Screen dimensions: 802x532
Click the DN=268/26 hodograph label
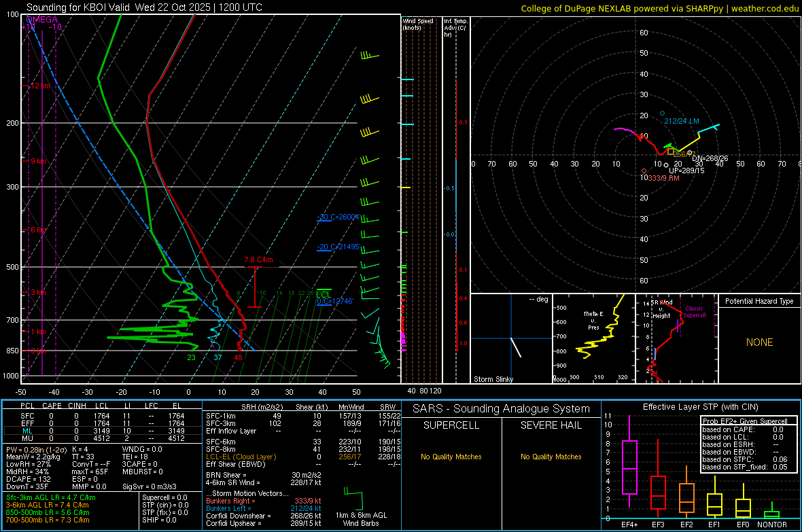pos(710,158)
